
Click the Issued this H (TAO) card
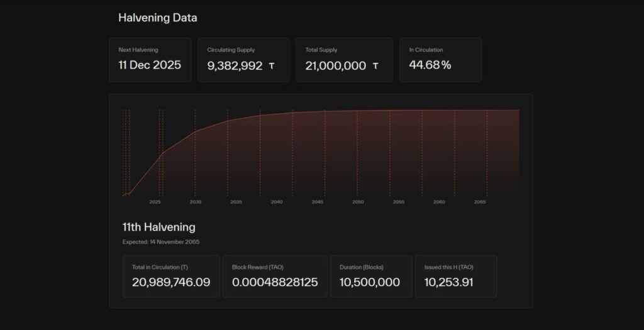456,275
